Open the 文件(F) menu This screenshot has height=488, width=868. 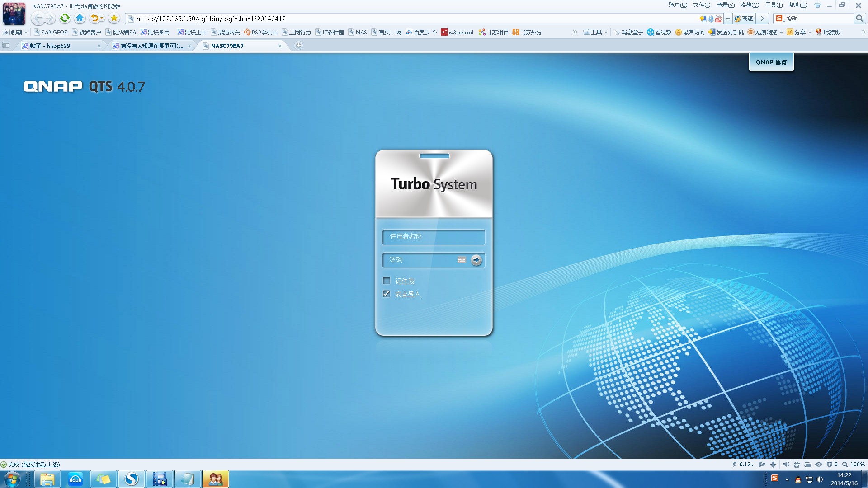click(x=702, y=5)
